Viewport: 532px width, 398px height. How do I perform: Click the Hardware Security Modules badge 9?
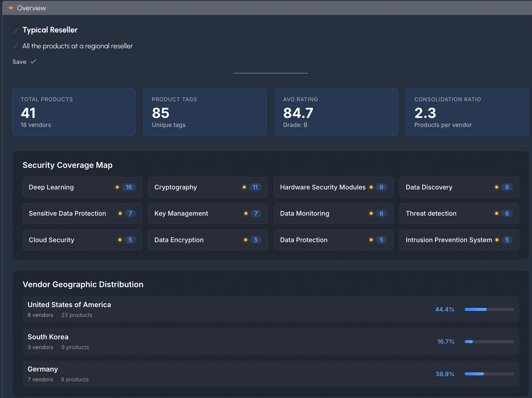tap(381, 187)
